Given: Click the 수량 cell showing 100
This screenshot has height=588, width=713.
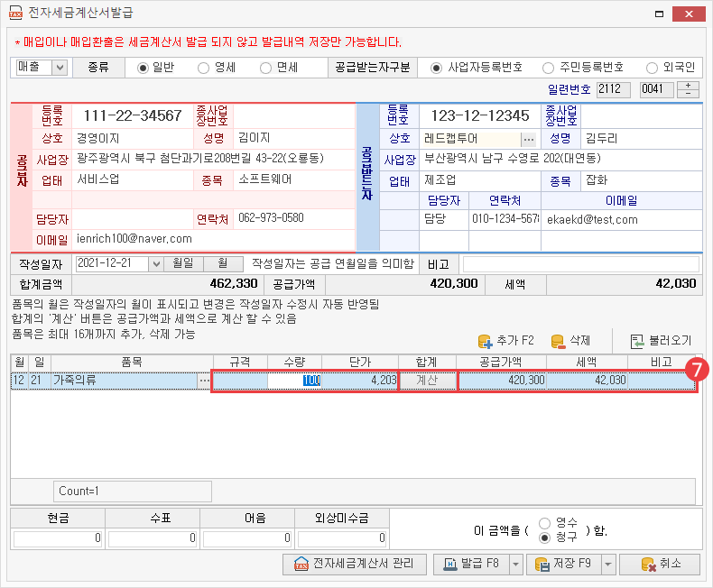Looking at the screenshot, I should click(x=294, y=381).
